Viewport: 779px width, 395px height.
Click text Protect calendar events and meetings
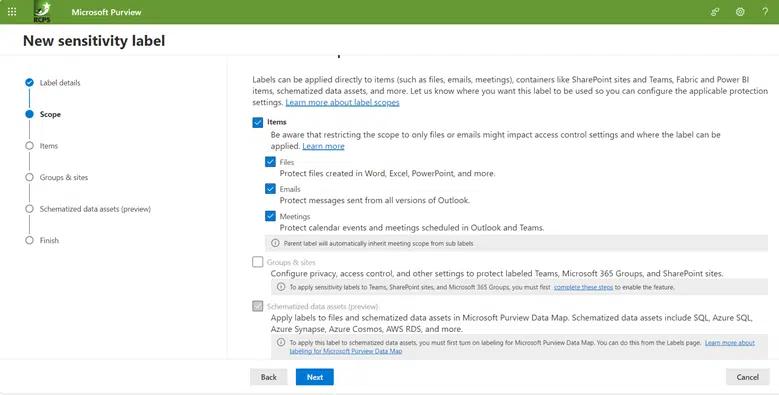(x=412, y=228)
